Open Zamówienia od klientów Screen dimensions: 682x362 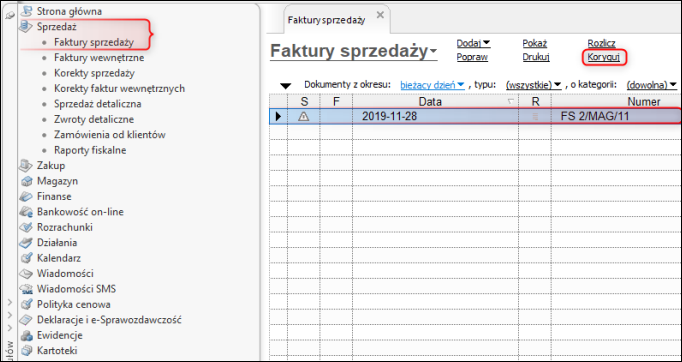pos(110,135)
